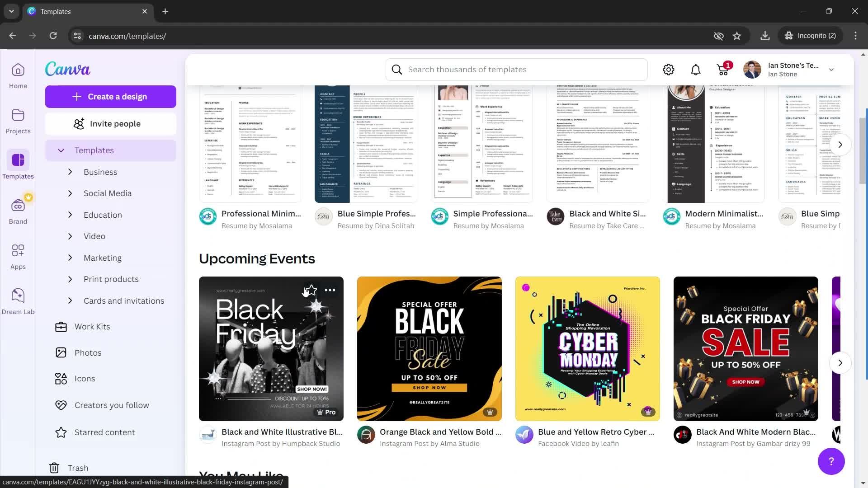The image size is (868, 488).
Task: Open the account team dropdown chevron
Action: pyautogui.click(x=831, y=70)
